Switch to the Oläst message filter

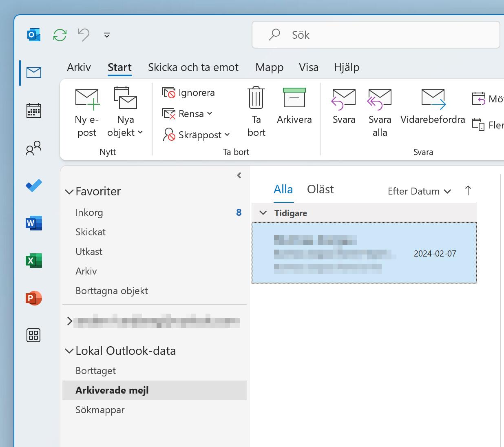(x=320, y=189)
